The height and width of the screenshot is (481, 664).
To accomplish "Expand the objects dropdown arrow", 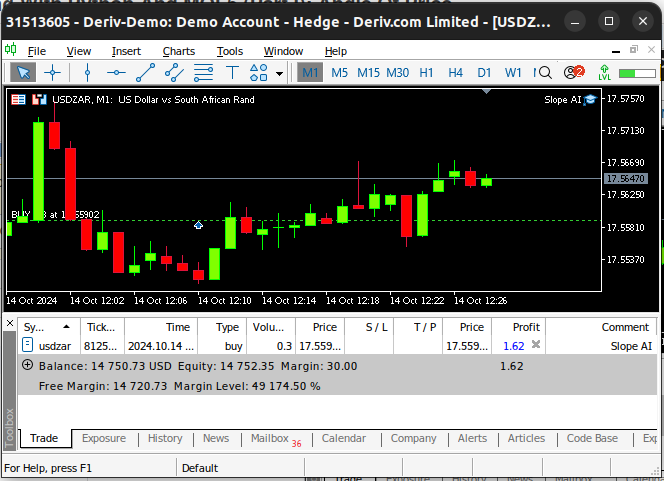I will pyautogui.click(x=279, y=73).
